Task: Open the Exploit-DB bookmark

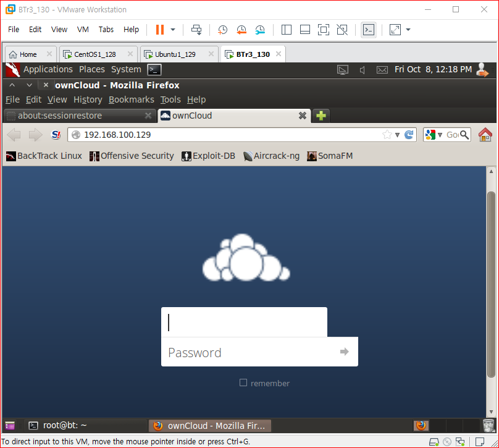Action: click(209, 156)
